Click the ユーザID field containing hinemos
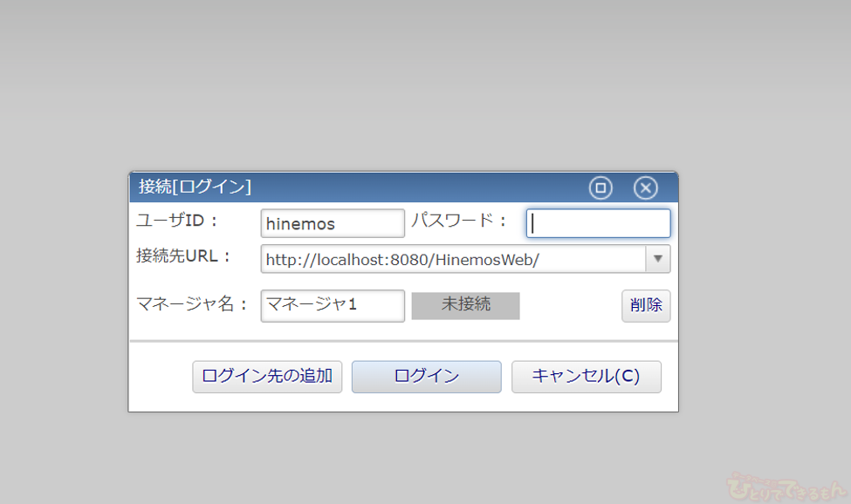This screenshot has height=504, width=851. click(333, 223)
